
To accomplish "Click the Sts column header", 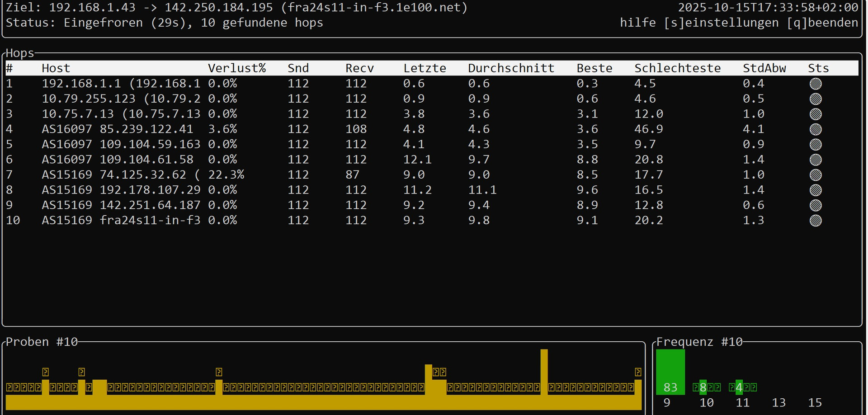I will 819,68.
